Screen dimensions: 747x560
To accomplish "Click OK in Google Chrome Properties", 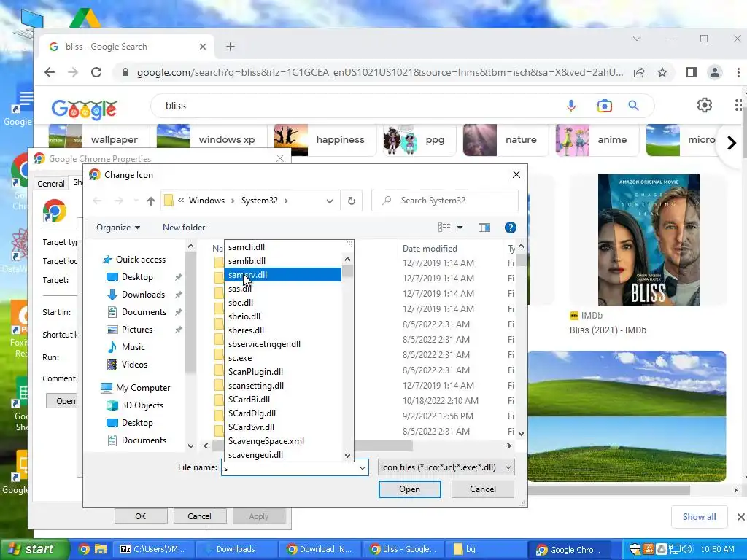I will click(141, 516).
